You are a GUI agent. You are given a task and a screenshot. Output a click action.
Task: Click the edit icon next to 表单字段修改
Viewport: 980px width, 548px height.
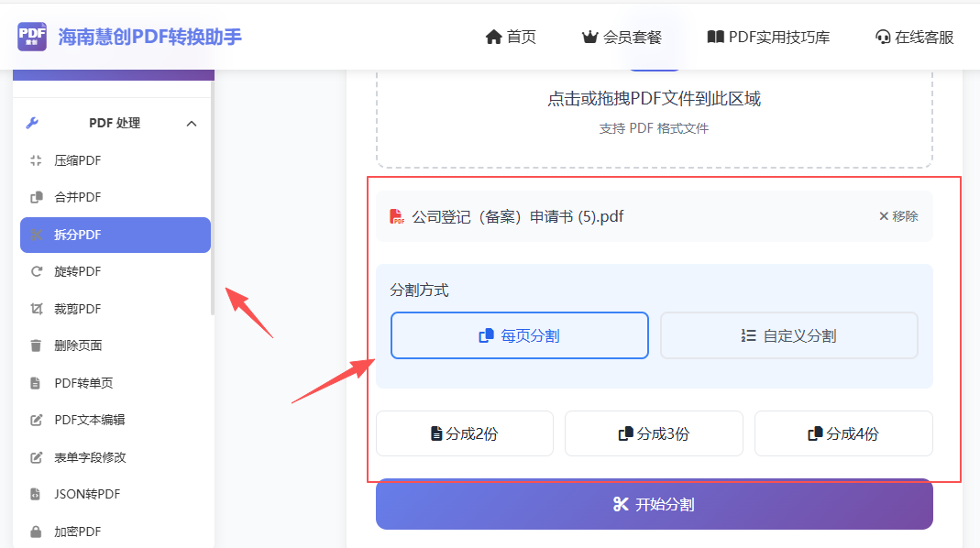click(x=37, y=457)
